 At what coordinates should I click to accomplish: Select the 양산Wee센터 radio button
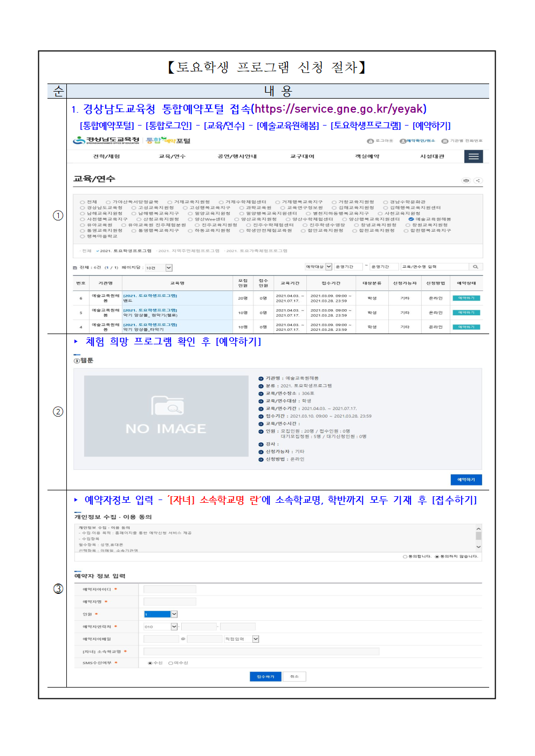[x=190, y=219]
